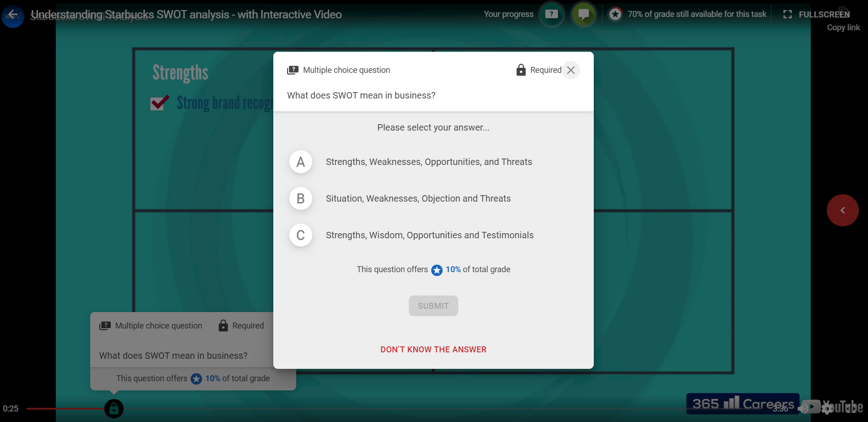Click DON'T KNOW THE ANSWER
This screenshot has width=868, height=422.
click(x=434, y=350)
